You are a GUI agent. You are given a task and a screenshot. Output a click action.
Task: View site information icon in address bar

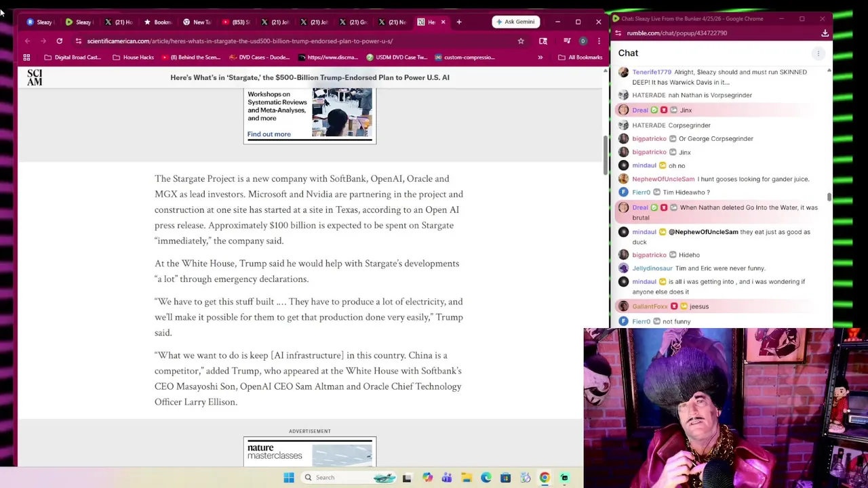tap(79, 41)
